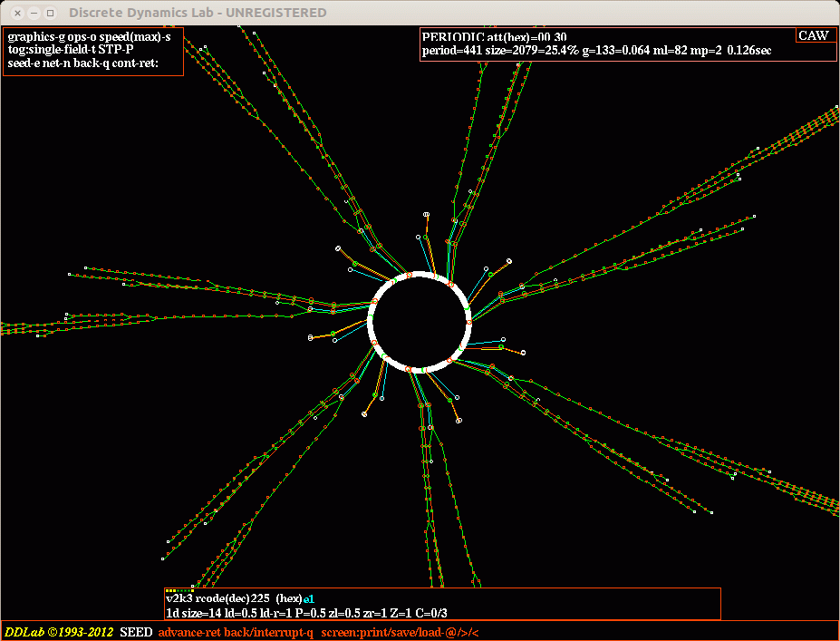Image resolution: width=840 pixels, height=641 pixels.
Task: Click the 'cont-ret:' prompt text
Action: (137, 63)
